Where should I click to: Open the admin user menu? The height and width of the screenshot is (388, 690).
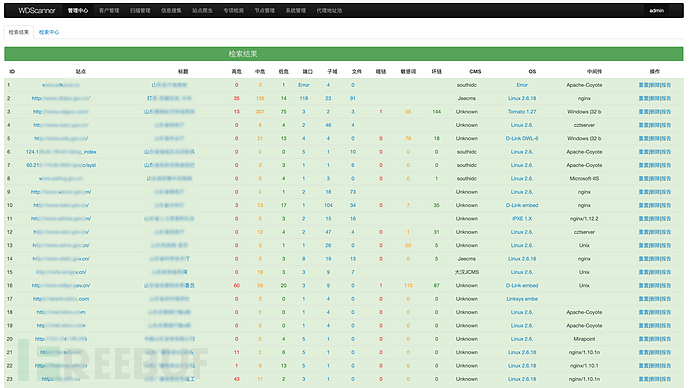point(657,11)
